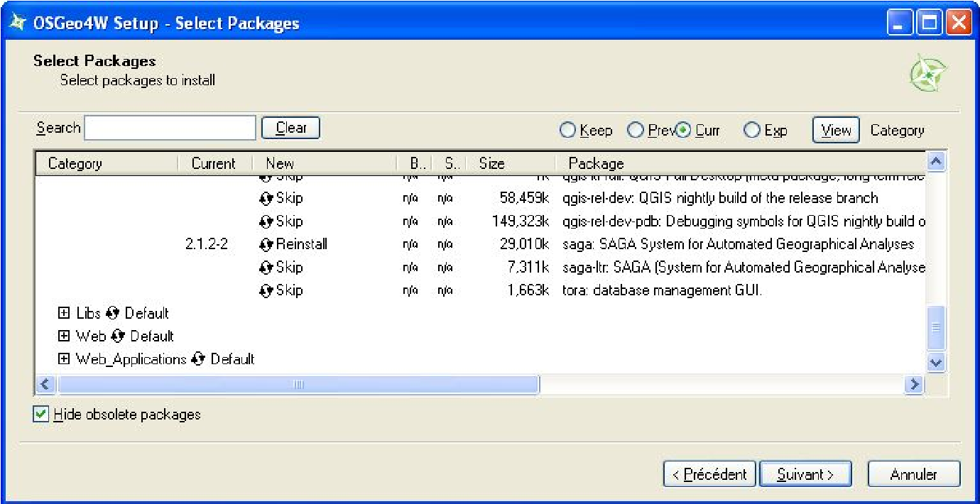Expand the Web_Applications category plus box
Viewport: 980px width, 504px height.
point(64,359)
